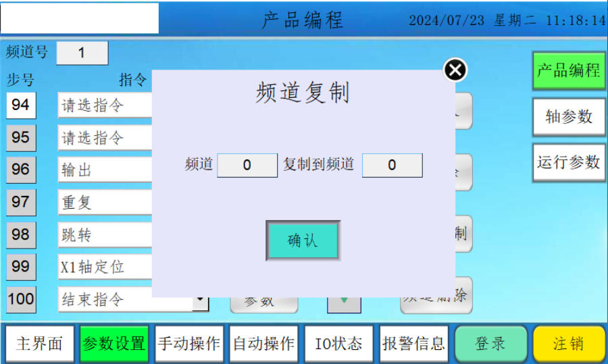Viewport: 608px width, 364px height.
Task: Click the 频道号 value box
Action: 82,53
